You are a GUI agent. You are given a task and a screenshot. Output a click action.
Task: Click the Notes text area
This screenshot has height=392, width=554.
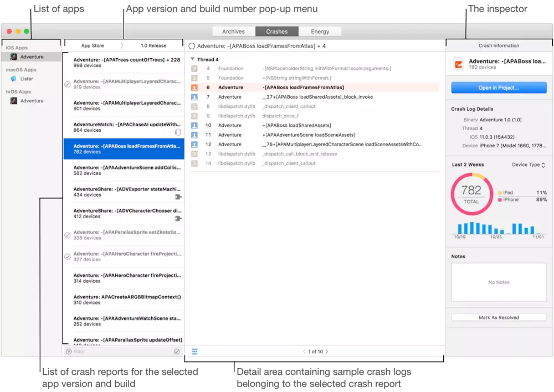click(x=499, y=282)
